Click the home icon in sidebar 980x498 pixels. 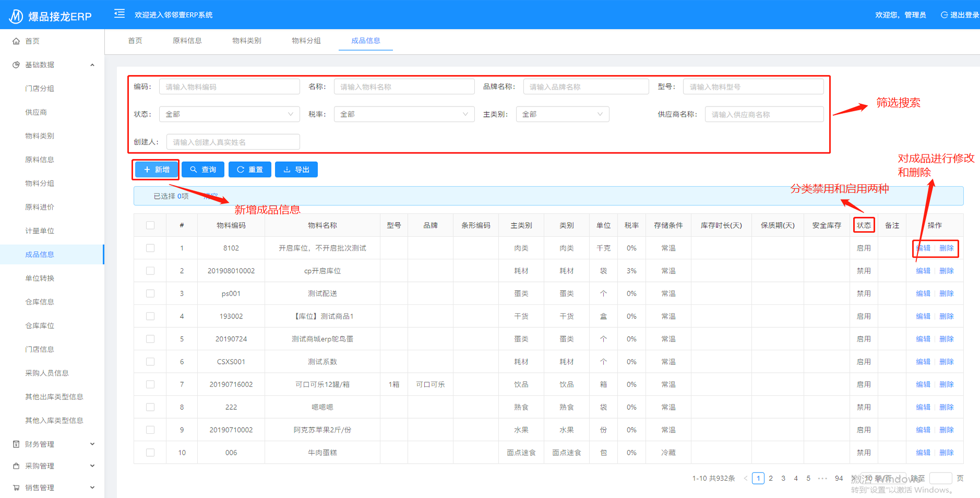(16, 41)
